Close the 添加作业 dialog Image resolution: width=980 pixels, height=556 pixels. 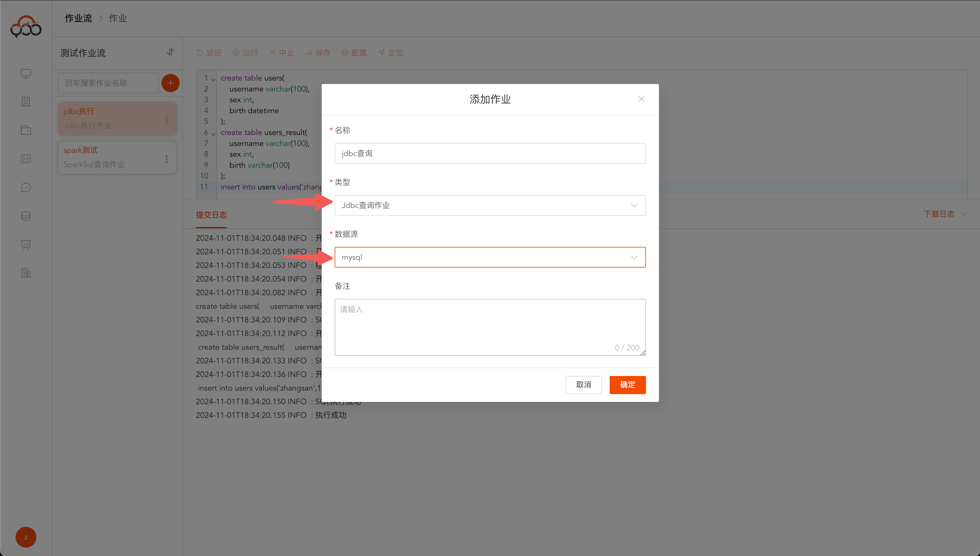(x=641, y=99)
